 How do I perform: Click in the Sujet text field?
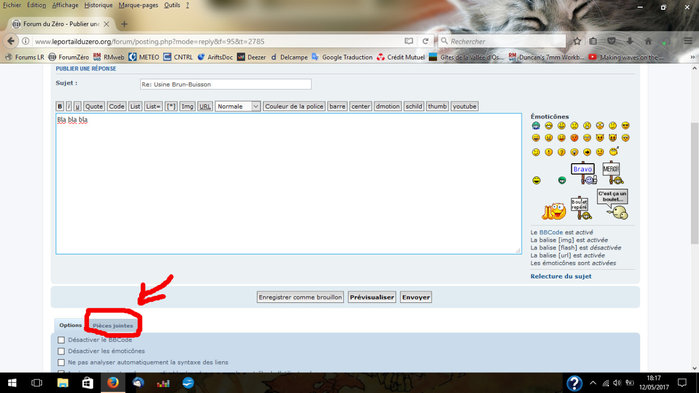coord(226,84)
